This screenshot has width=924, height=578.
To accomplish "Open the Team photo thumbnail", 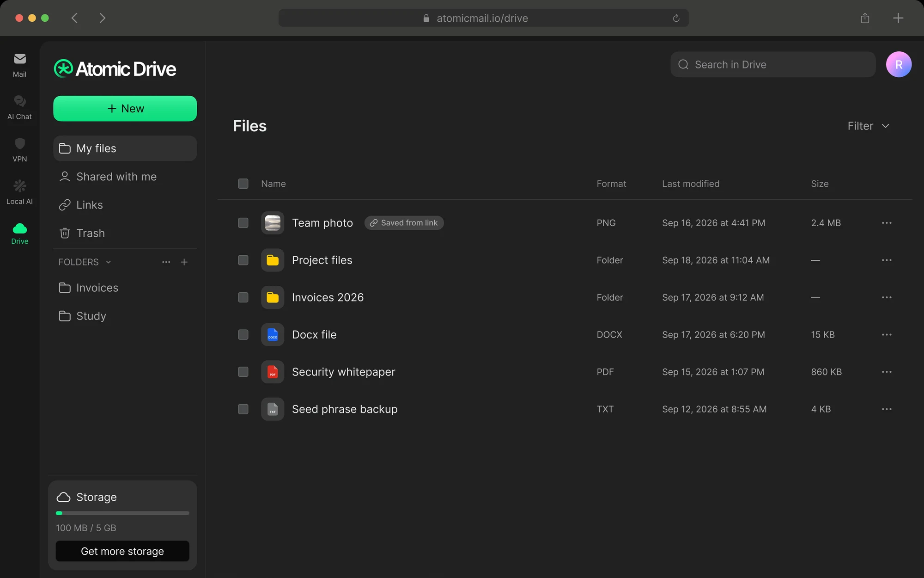I will pos(273,223).
